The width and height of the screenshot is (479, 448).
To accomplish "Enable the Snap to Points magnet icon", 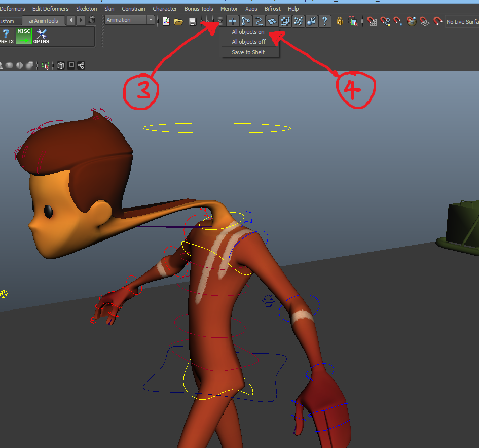I will [399, 21].
